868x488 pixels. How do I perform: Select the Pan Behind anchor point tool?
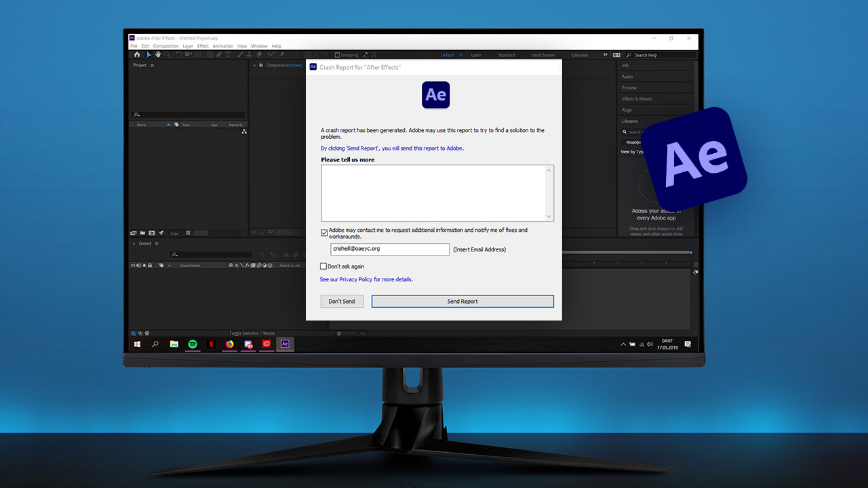coord(198,54)
